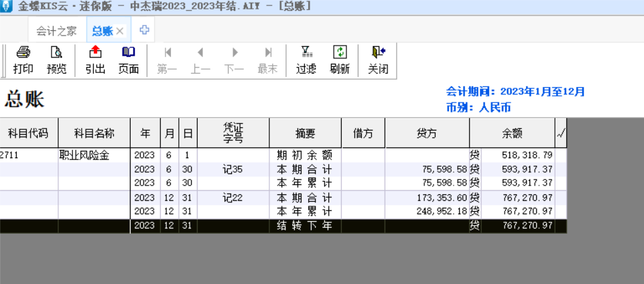The width and height of the screenshot is (644, 284).
Task: Select the 结转下年 summary row
Action: [305, 226]
